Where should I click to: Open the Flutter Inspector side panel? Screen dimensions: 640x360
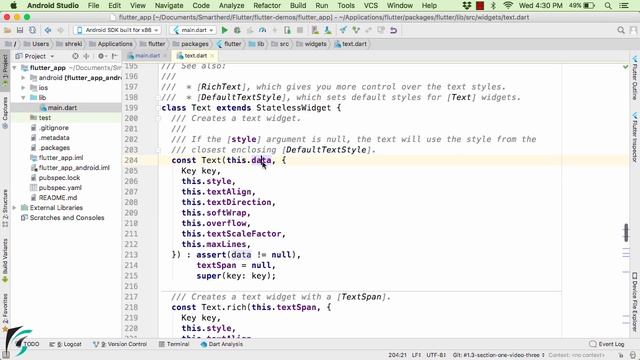(x=635, y=138)
